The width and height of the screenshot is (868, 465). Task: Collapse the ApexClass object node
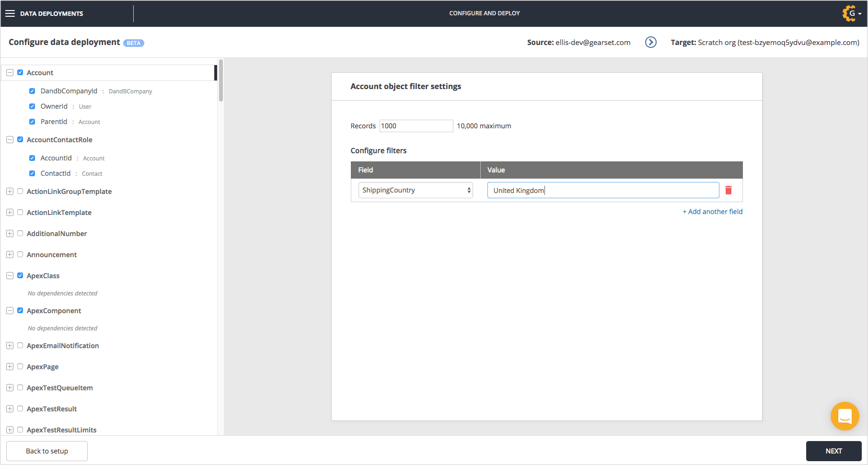(x=10, y=276)
